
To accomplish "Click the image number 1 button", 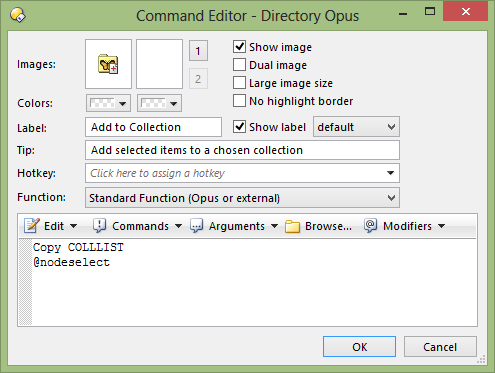I will click(x=198, y=51).
